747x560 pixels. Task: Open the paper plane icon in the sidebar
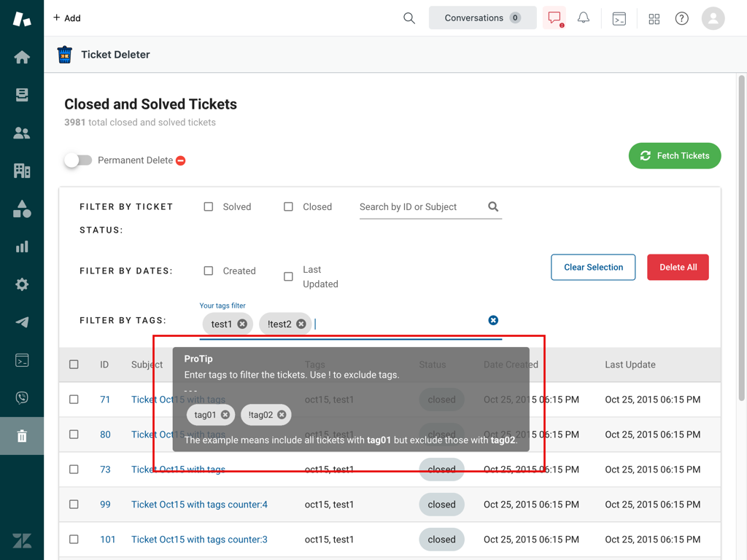point(22,322)
